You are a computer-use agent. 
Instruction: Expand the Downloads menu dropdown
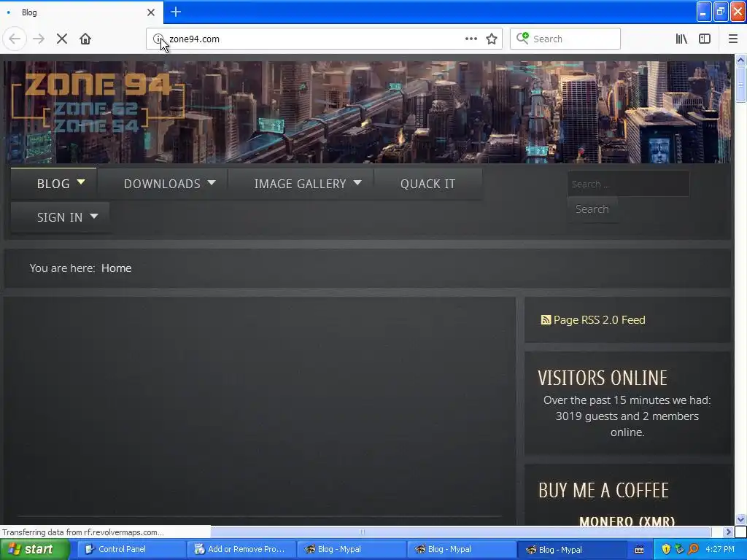coord(212,182)
